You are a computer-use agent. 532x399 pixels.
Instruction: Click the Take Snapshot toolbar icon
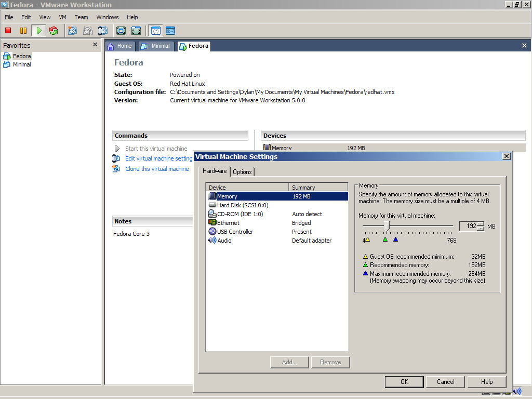pos(72,31)
